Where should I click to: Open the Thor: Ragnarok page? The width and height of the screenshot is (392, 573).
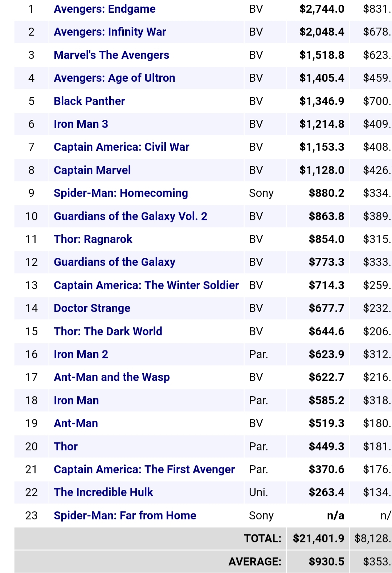point(93,239)
